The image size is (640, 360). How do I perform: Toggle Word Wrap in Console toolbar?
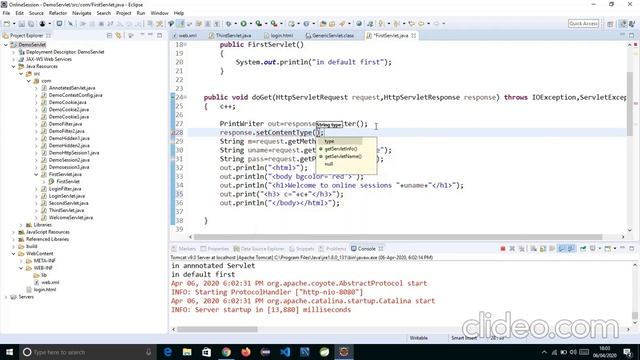[552, 249]
